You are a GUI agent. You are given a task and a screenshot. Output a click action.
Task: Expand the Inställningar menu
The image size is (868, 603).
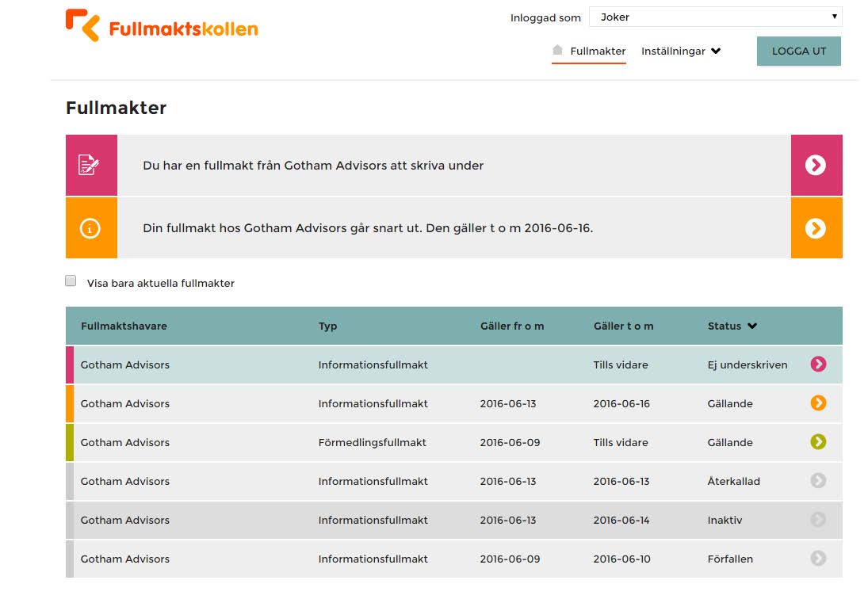click(680, 51)
